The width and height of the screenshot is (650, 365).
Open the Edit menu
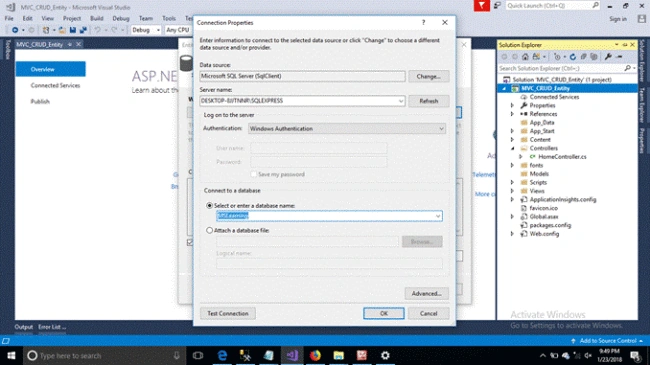click(27, 18)
